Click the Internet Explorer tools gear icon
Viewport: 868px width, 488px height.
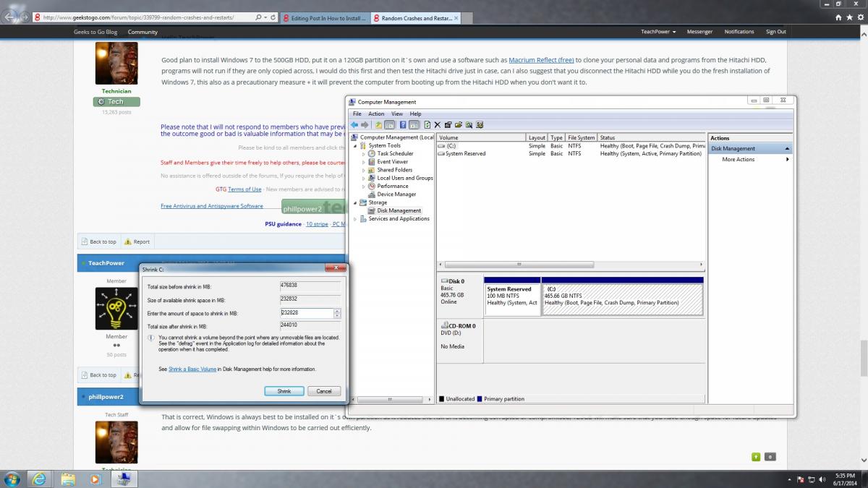coord(859,17)
